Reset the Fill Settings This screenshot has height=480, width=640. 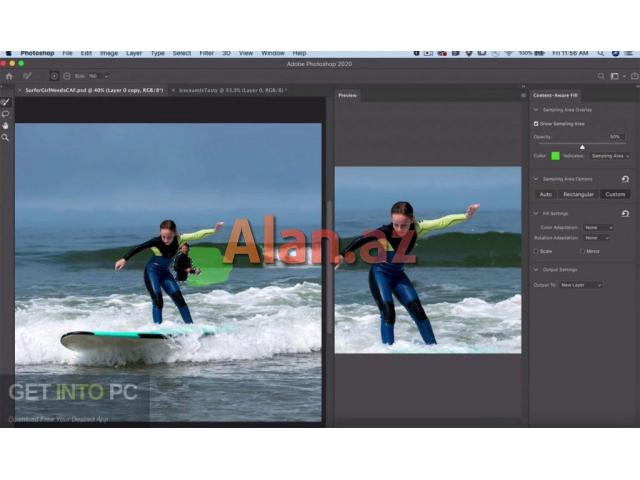625,213
